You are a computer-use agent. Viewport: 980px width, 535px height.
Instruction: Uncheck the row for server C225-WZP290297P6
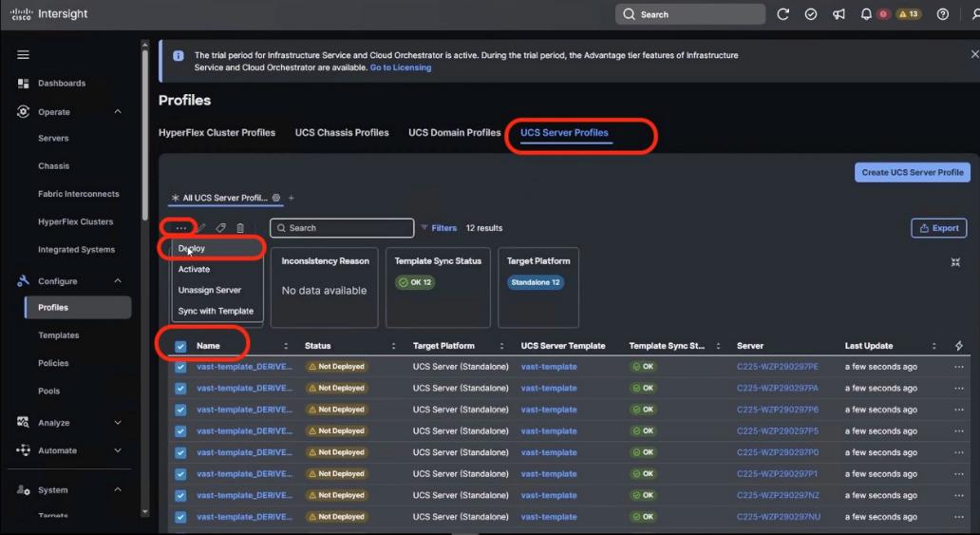(180, 410)
